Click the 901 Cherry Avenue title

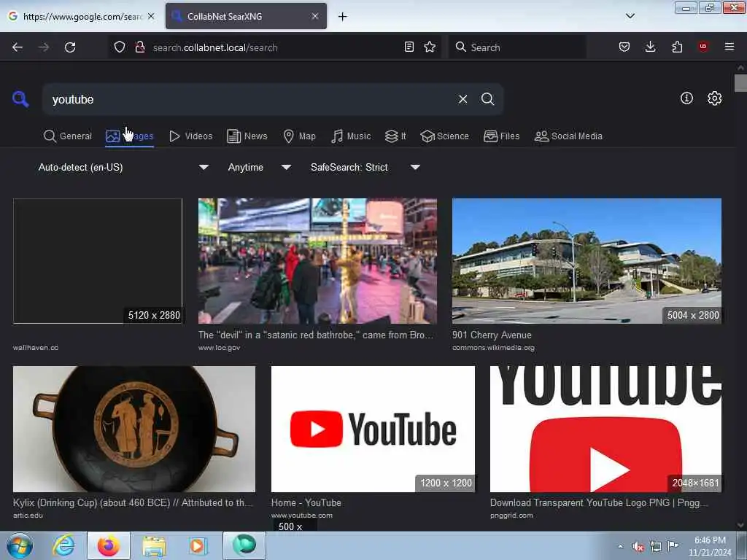[x=492, y=335]
